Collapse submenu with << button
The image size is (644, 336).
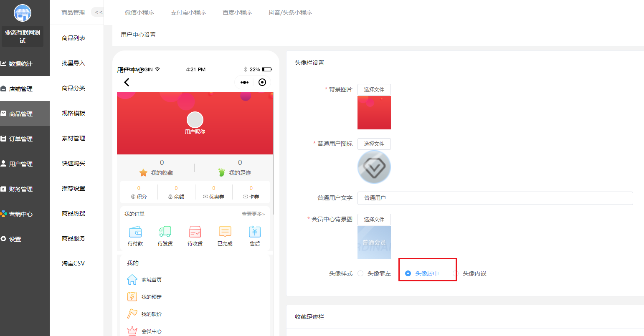pos(98,12)
